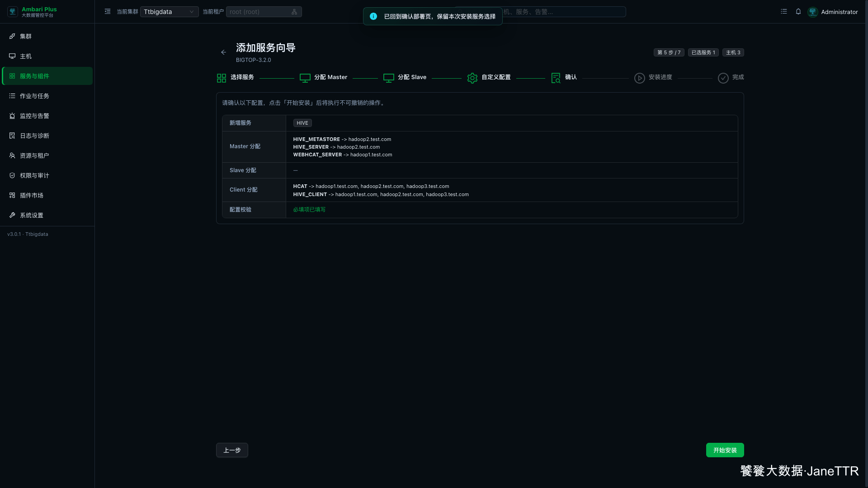Click the 分配 Slave step monitor icon
Viewport: 868px width, 488px height.
(x=389, y=78)
